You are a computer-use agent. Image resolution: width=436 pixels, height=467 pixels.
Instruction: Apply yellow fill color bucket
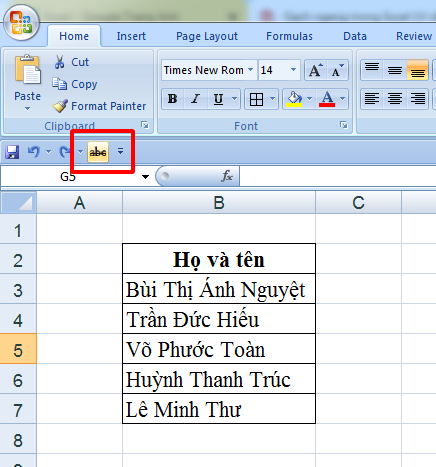pos(294,99)
